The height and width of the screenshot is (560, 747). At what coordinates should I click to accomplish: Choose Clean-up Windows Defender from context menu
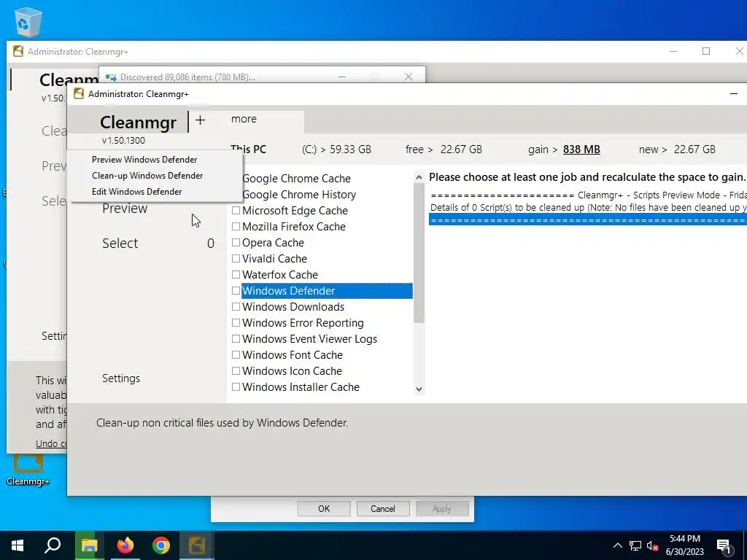pos(147,176)
